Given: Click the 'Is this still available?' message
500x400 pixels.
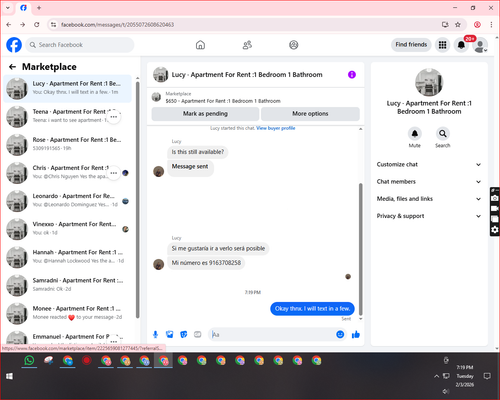Looking at the screenshot, I should (x=198, y=152).
